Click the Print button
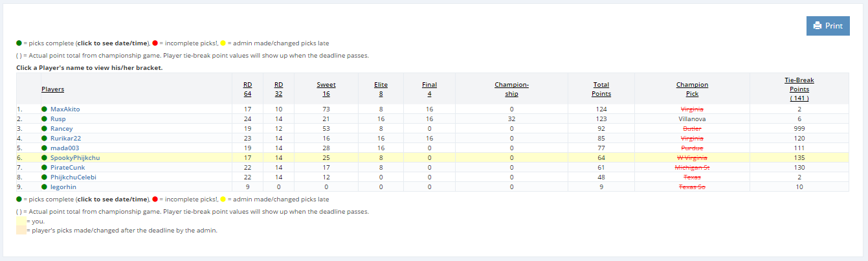Viewport: 868px width, 261px height. point(828,26)
